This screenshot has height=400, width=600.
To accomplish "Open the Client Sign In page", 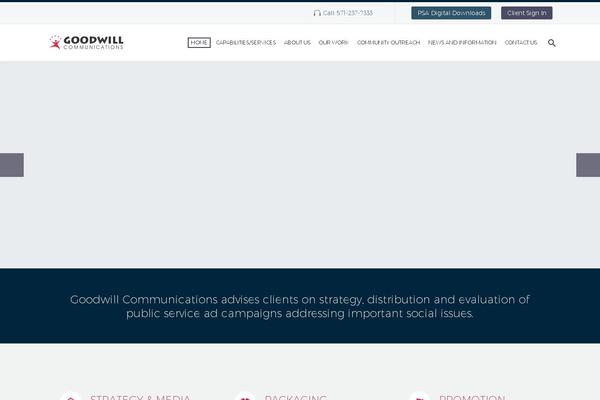I will tap(527, 13).
